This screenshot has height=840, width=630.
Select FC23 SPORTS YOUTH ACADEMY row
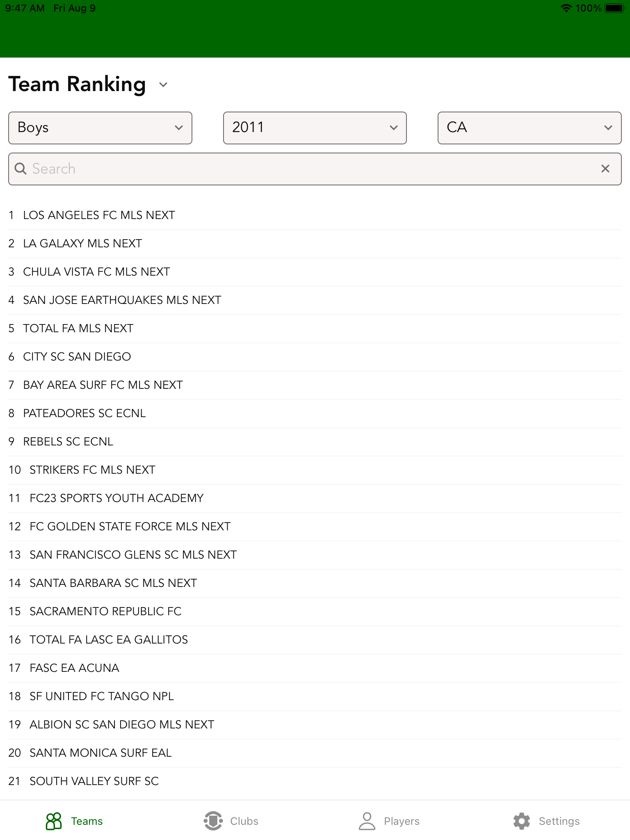[116, 498]
